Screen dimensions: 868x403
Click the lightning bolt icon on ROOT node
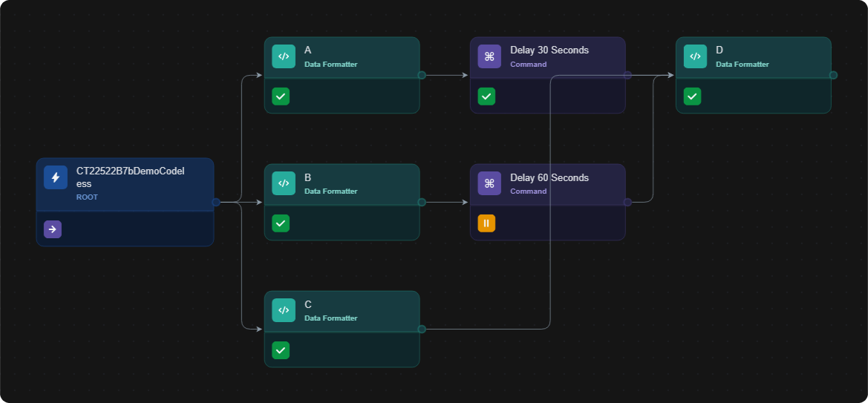(56, 177)
